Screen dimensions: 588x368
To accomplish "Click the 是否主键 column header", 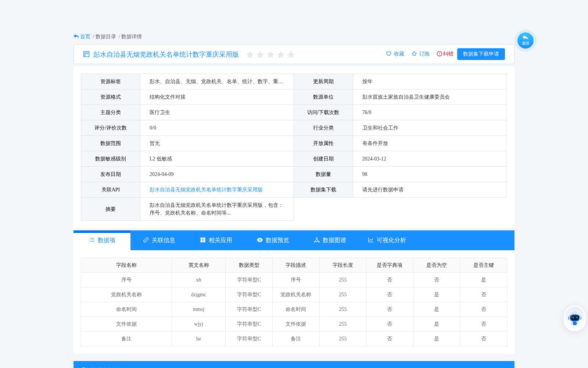I will [x=484, y=265].
